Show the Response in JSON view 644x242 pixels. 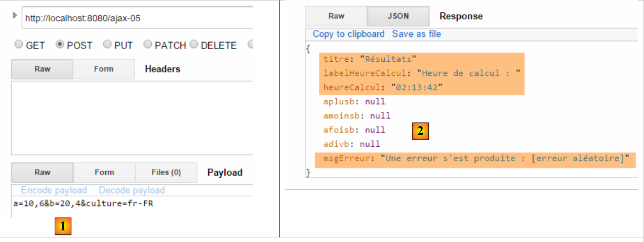click(x=398, y=16)
